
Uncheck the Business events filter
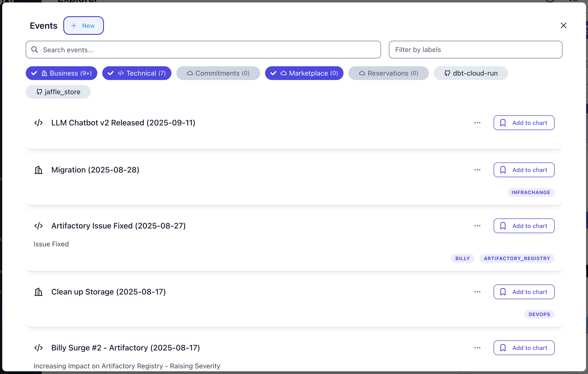pyautogui.click(x=61, y=73)
